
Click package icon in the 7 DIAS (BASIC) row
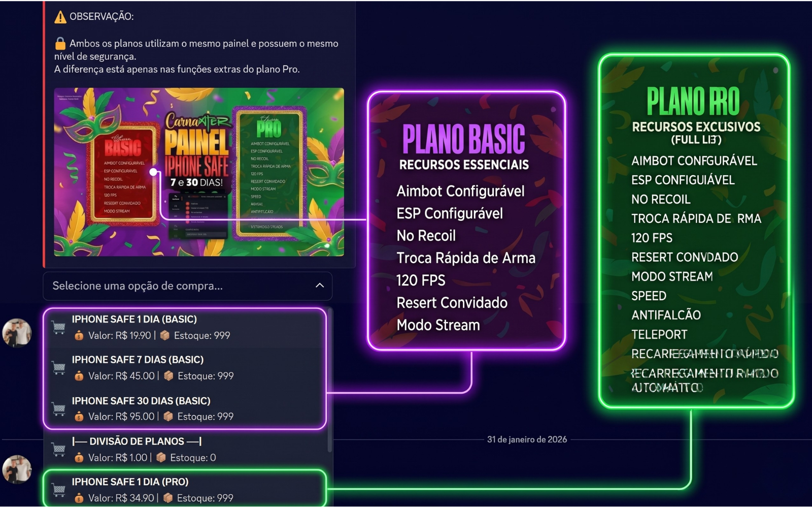coord(168,375)
